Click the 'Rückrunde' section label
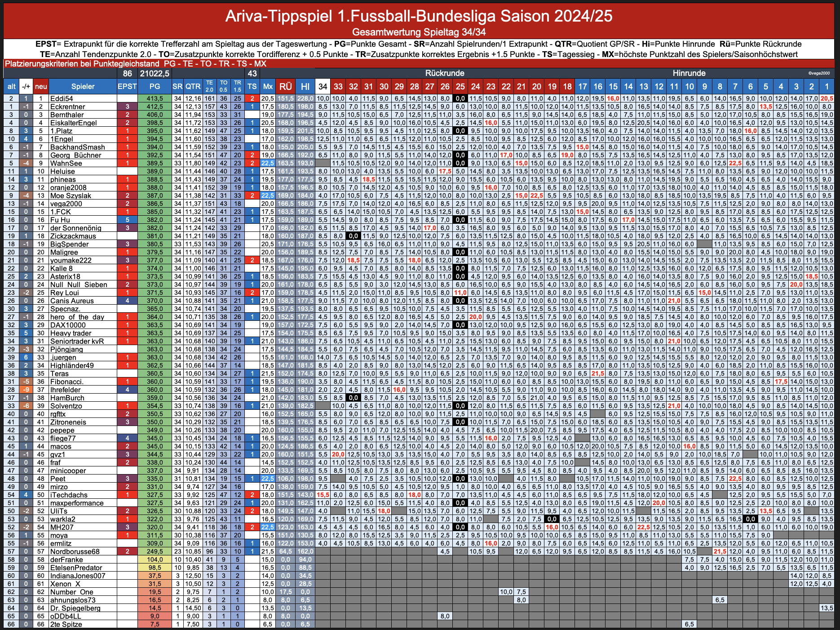This screenshot has width=840, height=630. click(x=445, y=73)
